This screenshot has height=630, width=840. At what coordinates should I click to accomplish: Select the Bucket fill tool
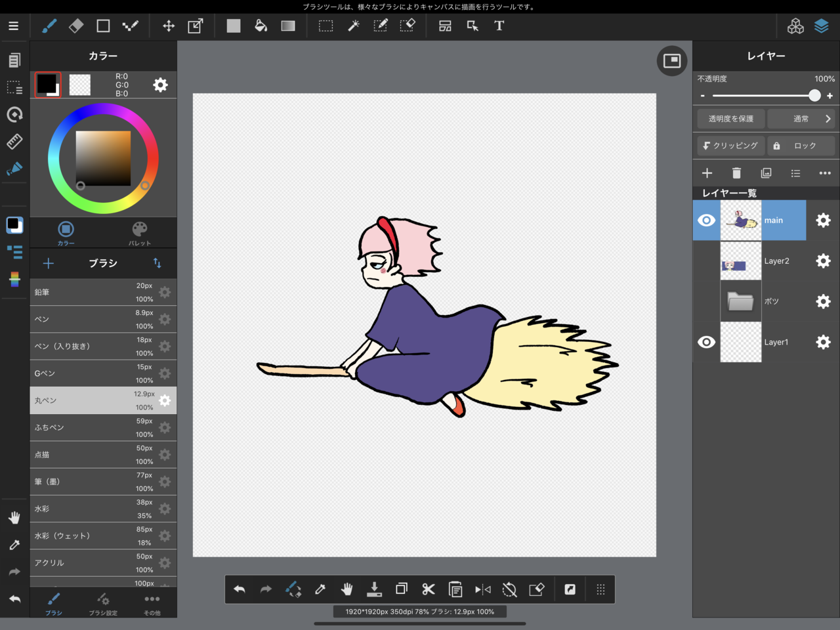click(x=261, y=26)
